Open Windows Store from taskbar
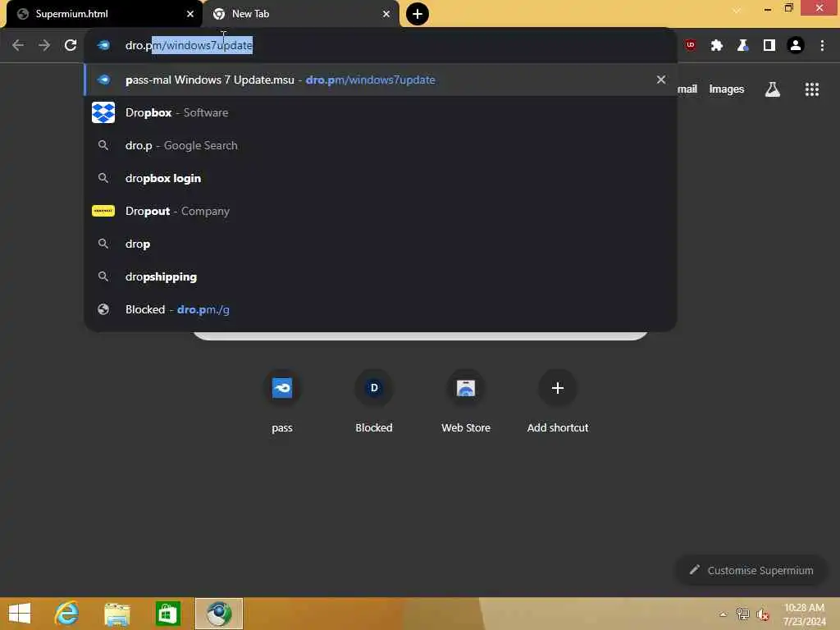The image size is (840, 630). 168,614
